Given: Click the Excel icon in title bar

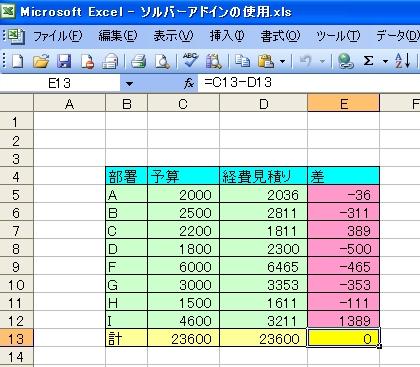Looking at the screenshot, I should point(8,11).
